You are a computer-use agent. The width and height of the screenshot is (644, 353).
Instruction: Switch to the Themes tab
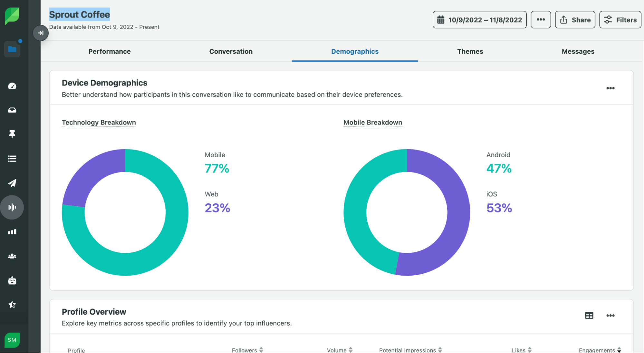click(x=470, y=51)
